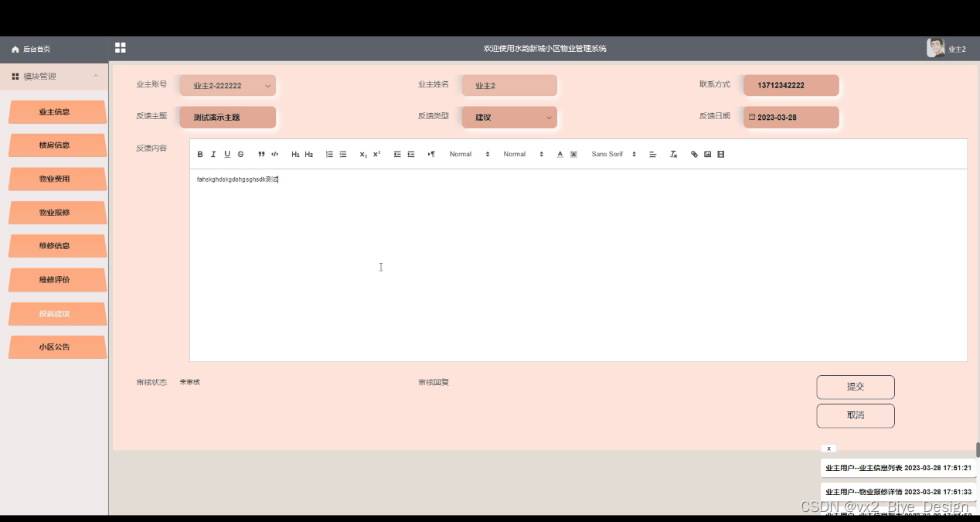Open the text background color picker

573,155
